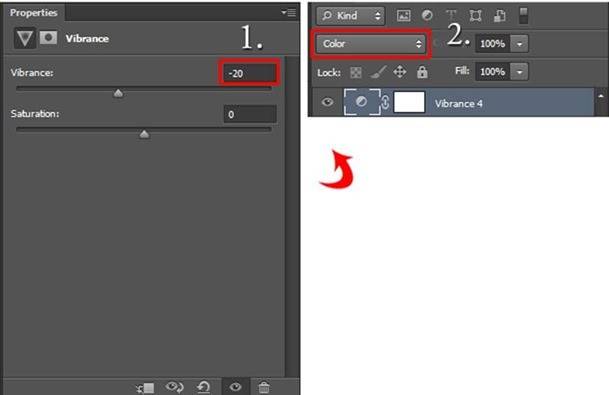Image resolution: width=609 pixels, height=395 pixels.
Task: Lock layer position
Action: click(x=400, y=72)
